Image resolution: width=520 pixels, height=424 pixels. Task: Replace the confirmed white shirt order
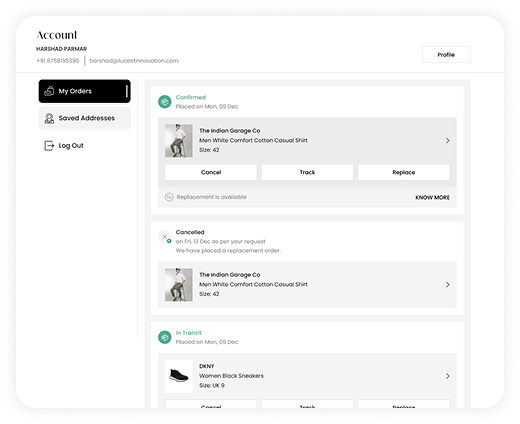tap(404, 172)
